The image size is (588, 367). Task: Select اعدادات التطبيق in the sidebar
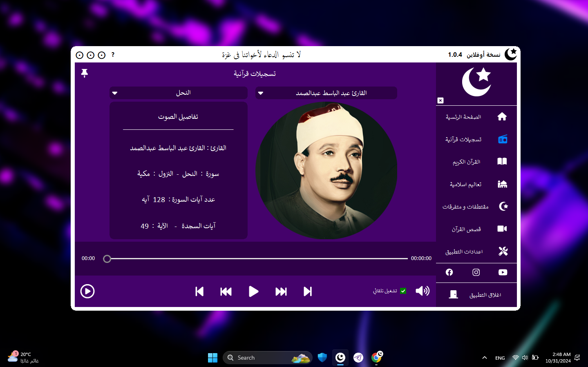(502, 251)
